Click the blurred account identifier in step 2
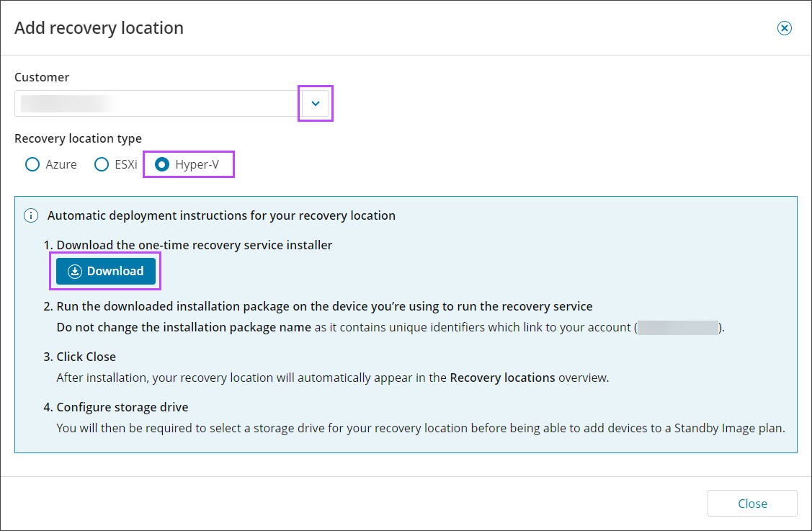Image resolution: width=812 pixels, height=531 pixels. point(679,327)
